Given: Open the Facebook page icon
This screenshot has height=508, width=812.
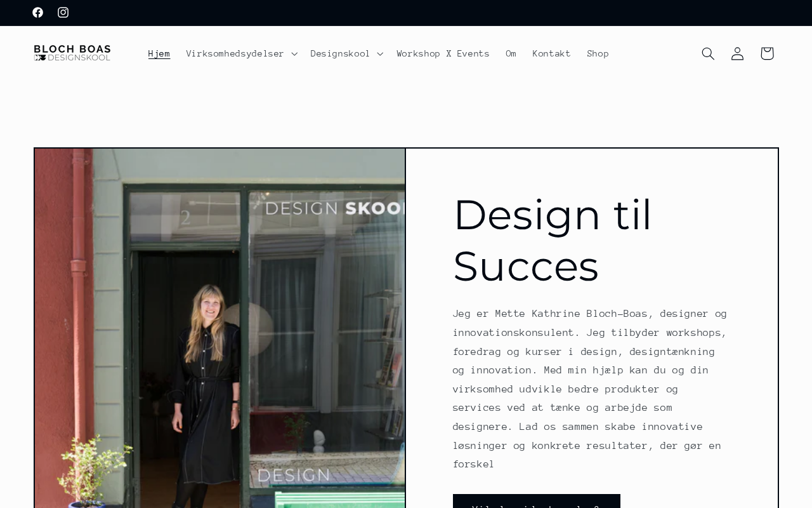Looking at the screenshot, I should [38, 13].
